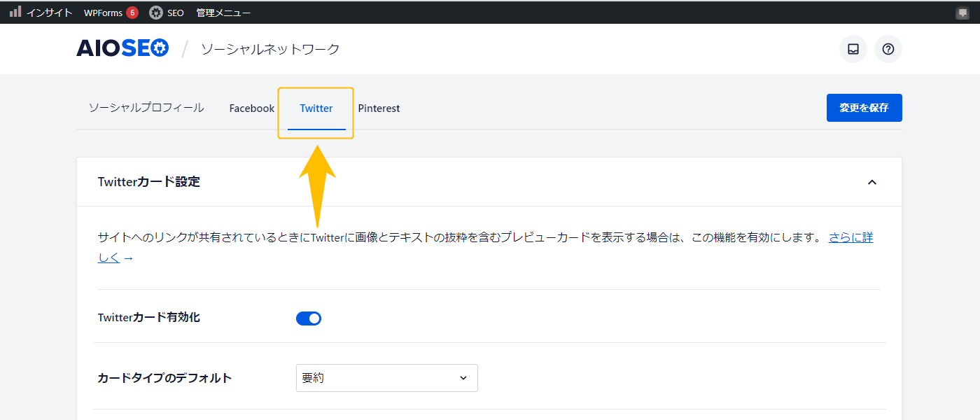
Task: Switch to the Pinterest tab
Action: pyautogui.click(x=379, y=108)
